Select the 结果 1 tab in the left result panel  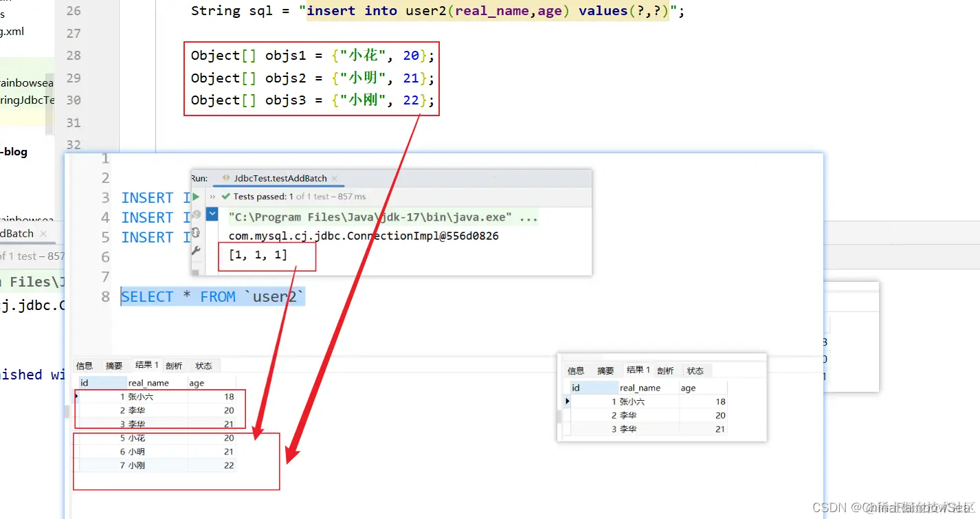[146, 365]
